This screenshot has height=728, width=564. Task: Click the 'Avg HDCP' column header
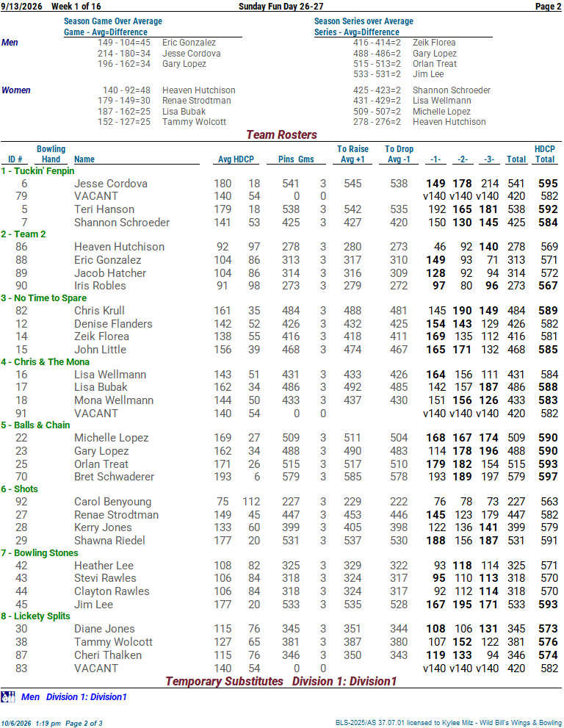(236, 159)
